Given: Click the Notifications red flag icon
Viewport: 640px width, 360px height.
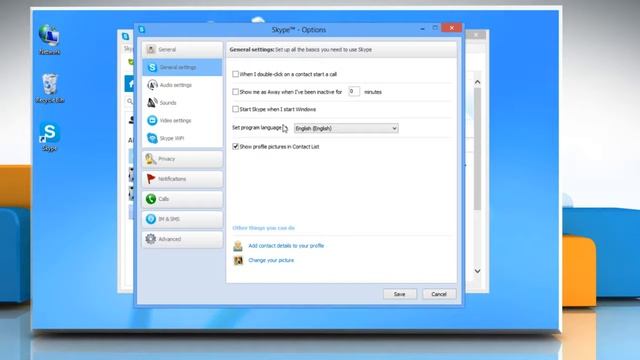Looking at the screenshot, I should (151, 179).
